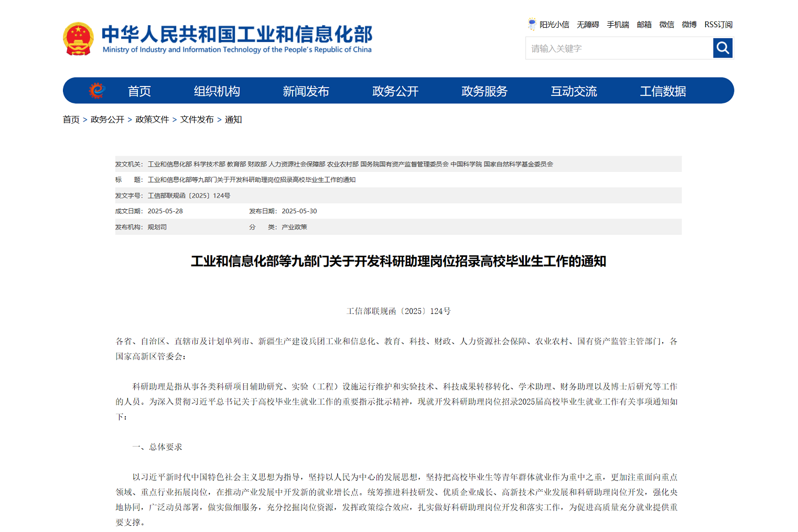Open the 首页 navigation menu item
Screen dimensions: 798x532
pyautogui.click(x=139, y=91)
